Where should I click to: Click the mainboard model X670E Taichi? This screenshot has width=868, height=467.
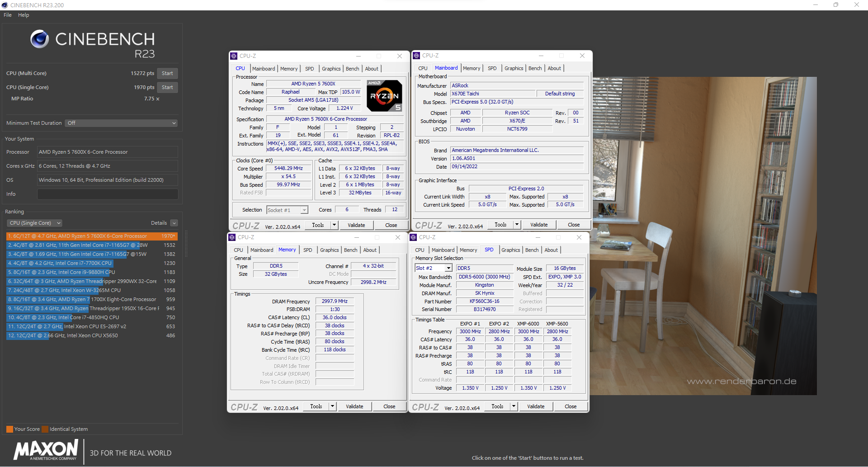pyautogui.click(x=493, y=94)
